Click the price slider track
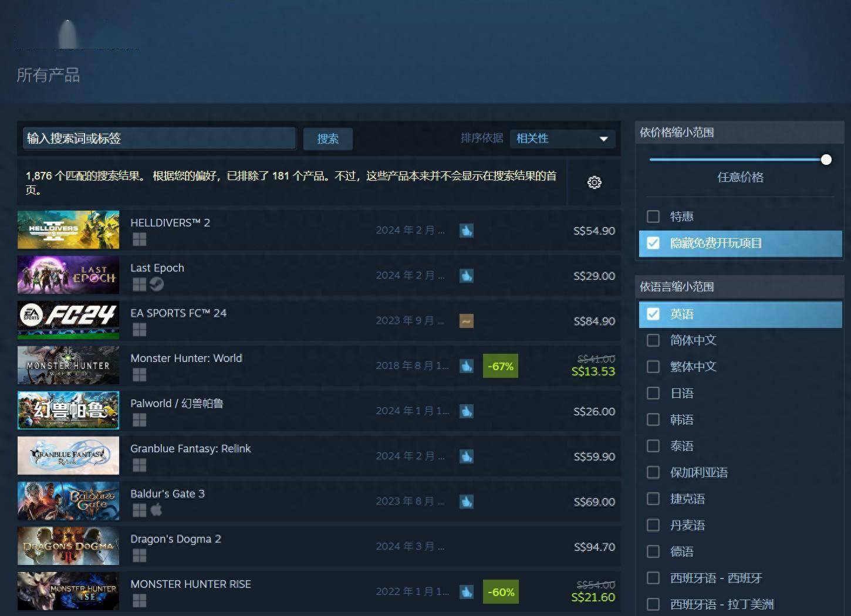This screenshot has height=616, width=851. click(x=737, y=160)
